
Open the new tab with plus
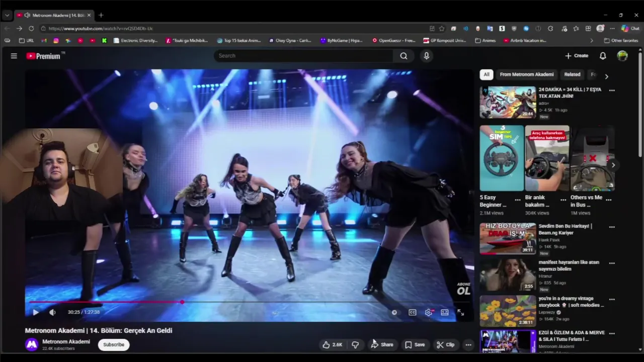101,15
